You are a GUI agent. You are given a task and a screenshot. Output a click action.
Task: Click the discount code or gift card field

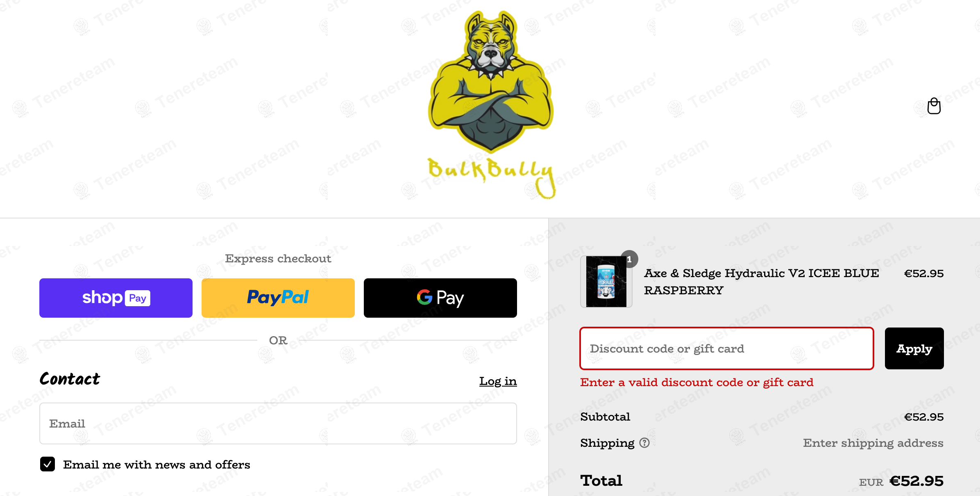[x=727, y=348]
